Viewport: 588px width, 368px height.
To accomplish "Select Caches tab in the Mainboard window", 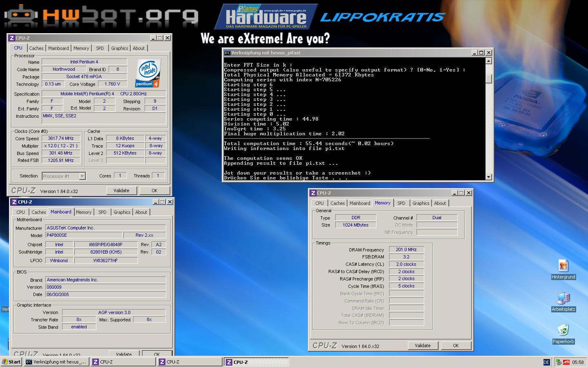I will click(x=39, y=212).
